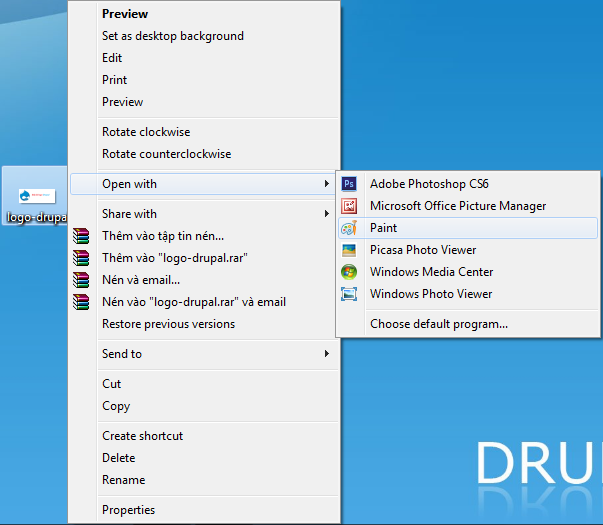This screenshot has width=603, height=525.
Task: Open Properties from the context menu
Action: (x=128, y=510)
